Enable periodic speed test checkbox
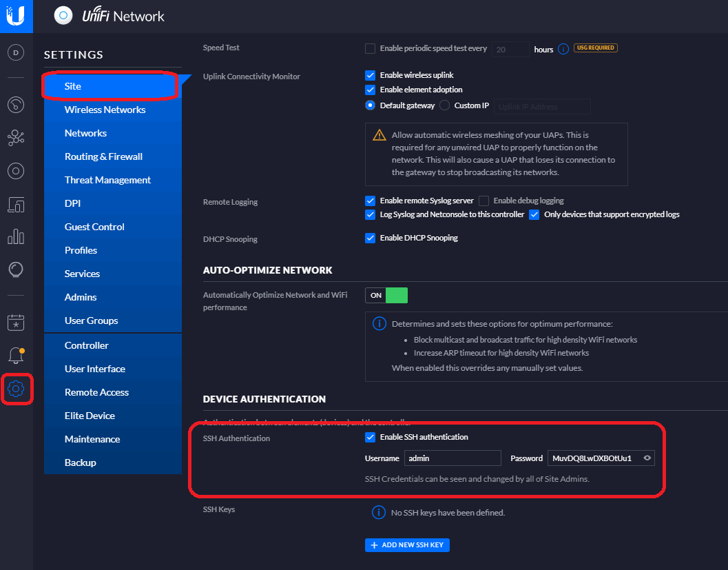Image resolution: width=728 pixels, height=570 pixels. [x=370, y=49]
